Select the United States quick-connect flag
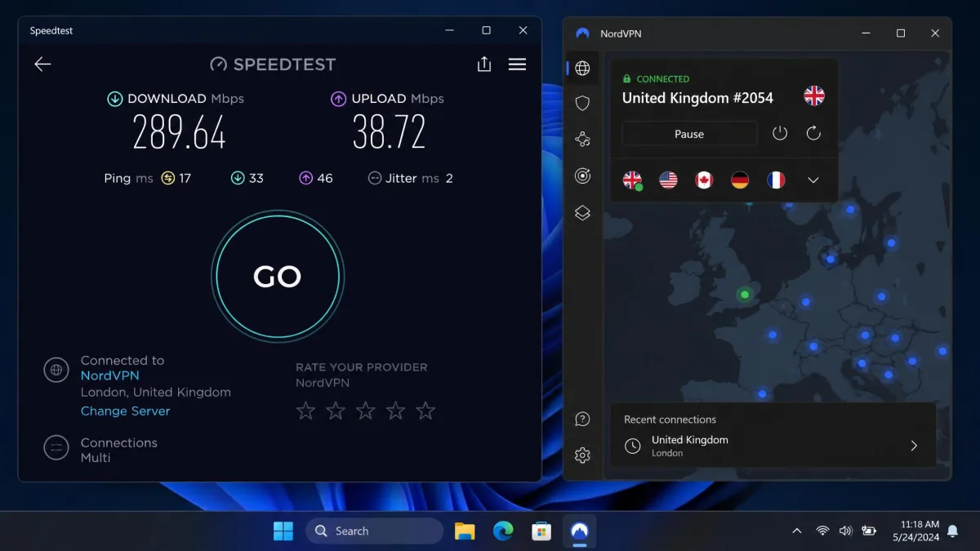 pyautogui.click(x=668, y=180)
